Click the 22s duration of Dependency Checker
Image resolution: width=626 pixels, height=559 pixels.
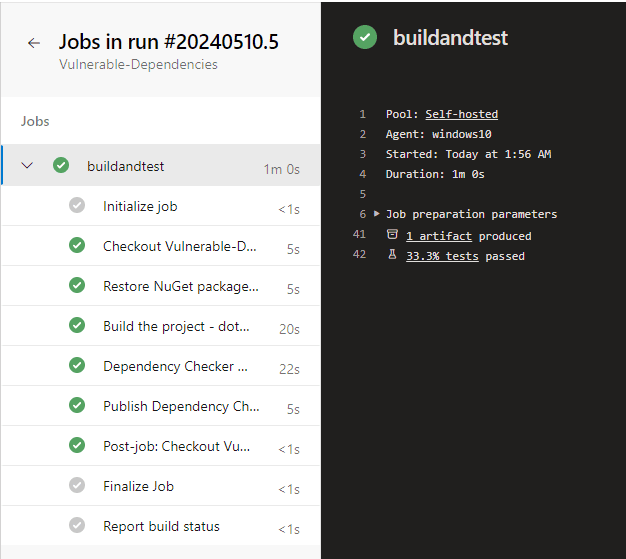pyautogui.click(x=289, y=369)
